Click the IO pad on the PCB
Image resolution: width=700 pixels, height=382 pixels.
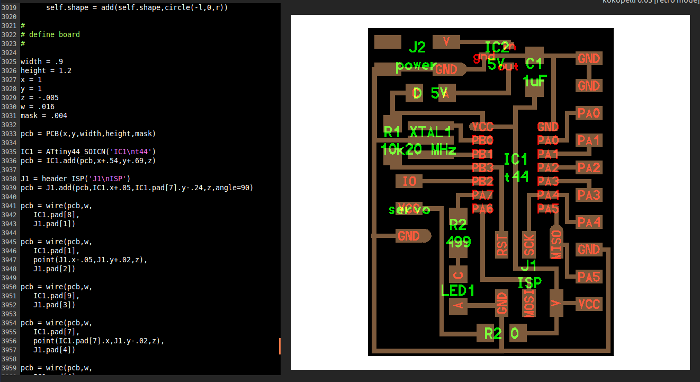point(409,181)
